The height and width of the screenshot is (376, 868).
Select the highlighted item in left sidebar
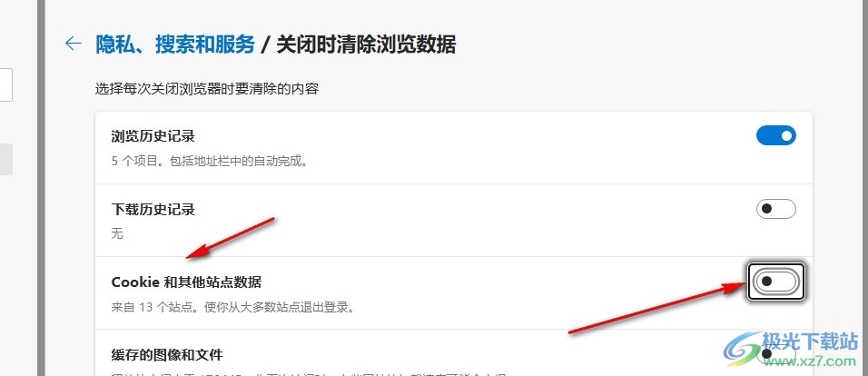coord(6,160)
